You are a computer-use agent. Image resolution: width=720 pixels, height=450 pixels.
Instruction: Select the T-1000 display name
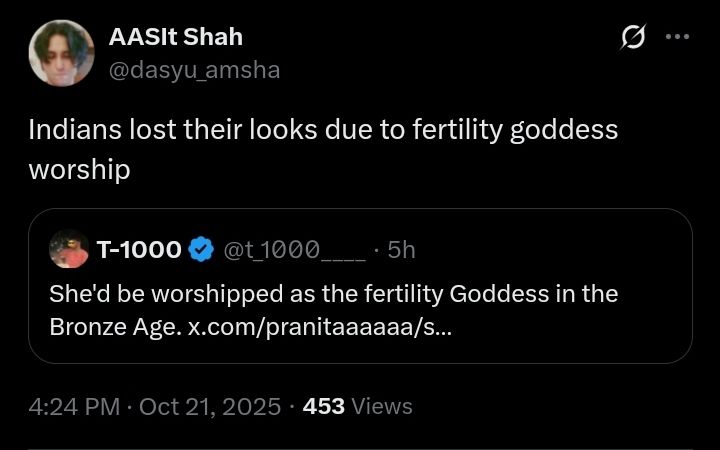click(139, 250)
